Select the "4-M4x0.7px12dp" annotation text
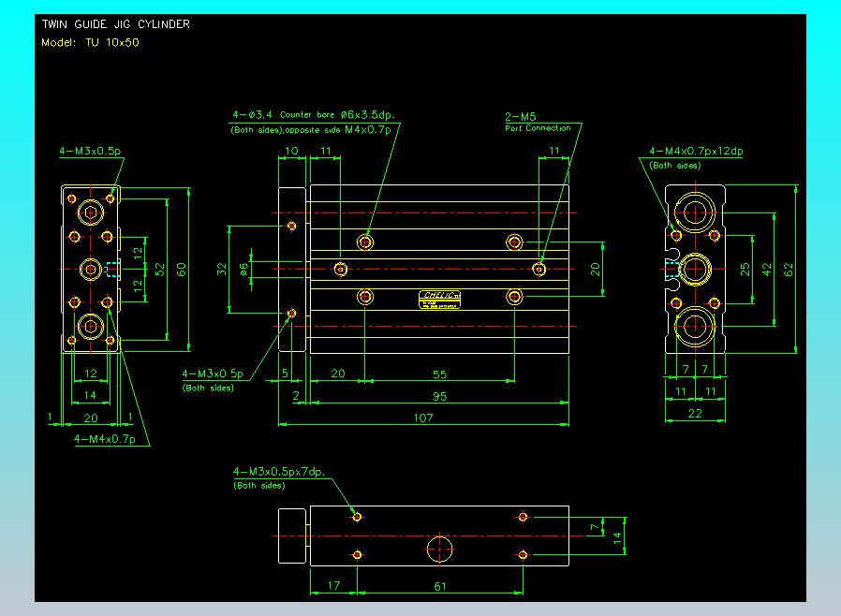 [x=696, y=151]
